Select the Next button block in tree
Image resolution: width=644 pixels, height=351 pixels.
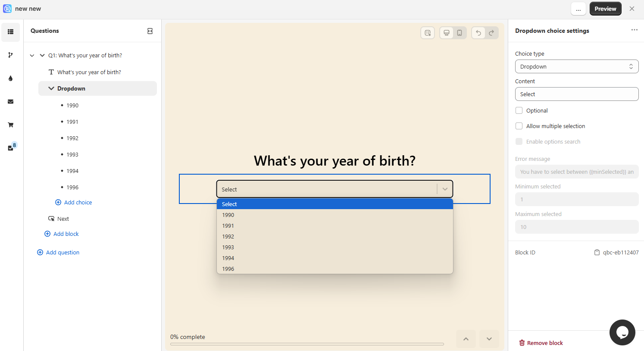(63, 219)
